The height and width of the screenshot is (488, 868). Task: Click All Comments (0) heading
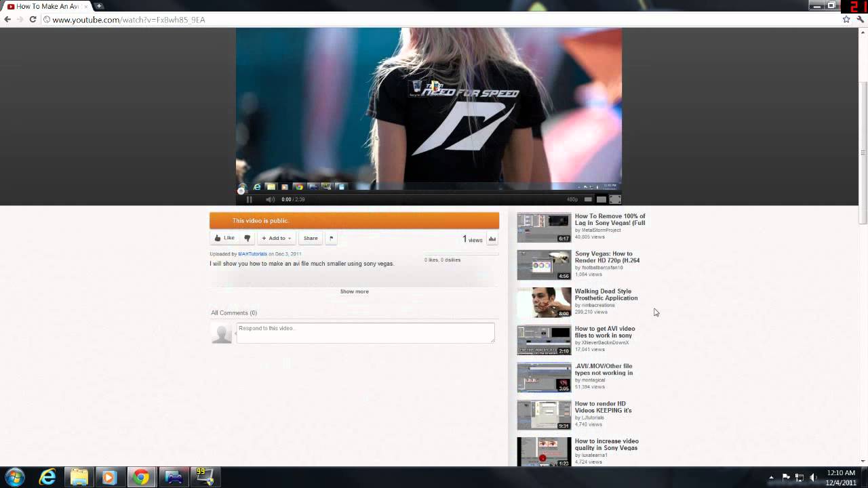234,312
